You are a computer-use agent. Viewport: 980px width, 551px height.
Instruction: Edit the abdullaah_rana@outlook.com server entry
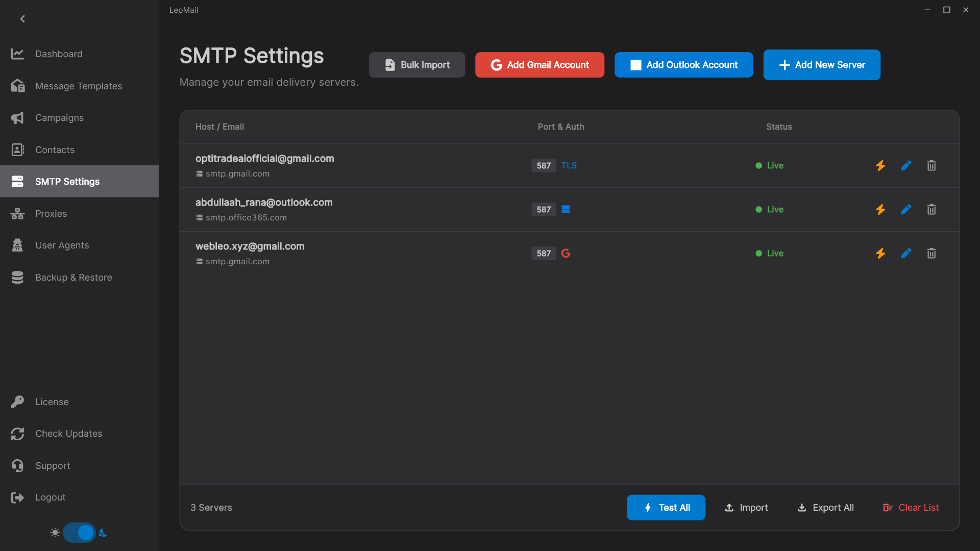906,210
